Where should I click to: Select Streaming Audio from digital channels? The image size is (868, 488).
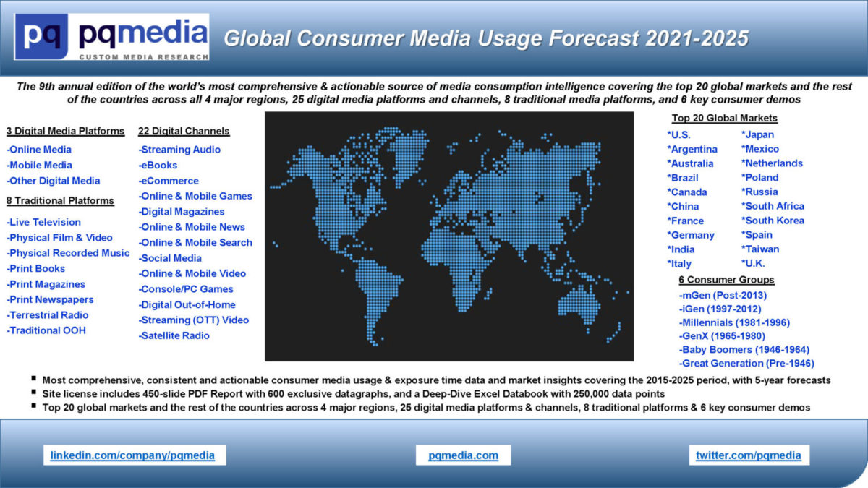(179, 150)
